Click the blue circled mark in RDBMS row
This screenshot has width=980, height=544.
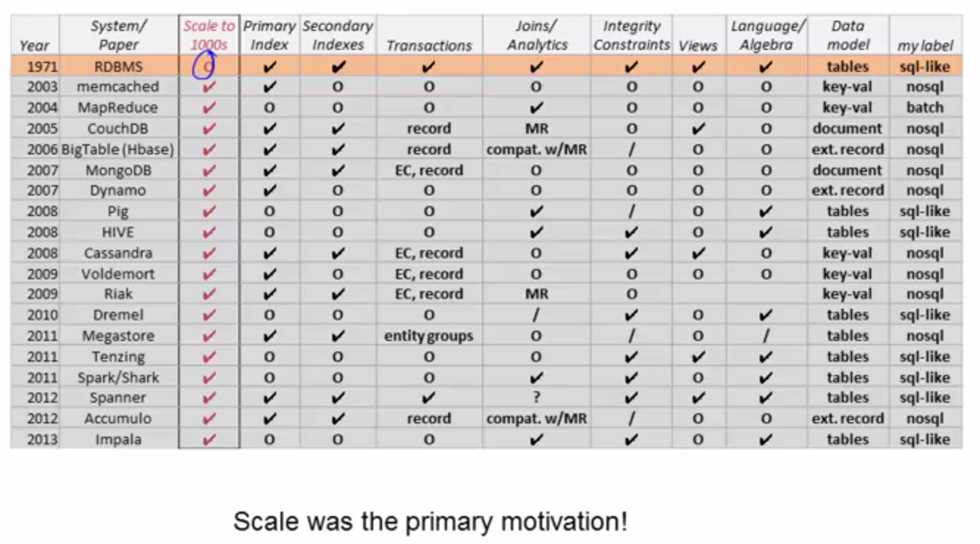click(207, 66)
